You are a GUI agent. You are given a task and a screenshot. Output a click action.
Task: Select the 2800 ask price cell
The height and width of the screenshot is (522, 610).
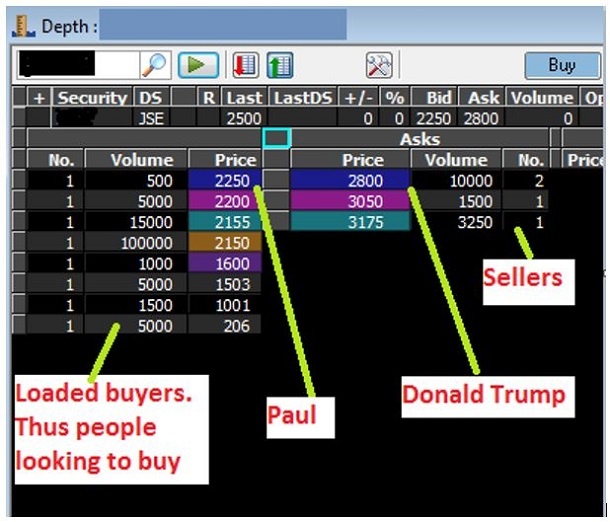[350, 180]
